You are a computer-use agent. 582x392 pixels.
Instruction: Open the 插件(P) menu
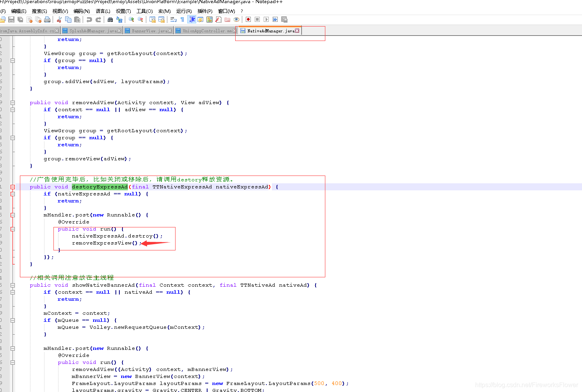(205, 11)
